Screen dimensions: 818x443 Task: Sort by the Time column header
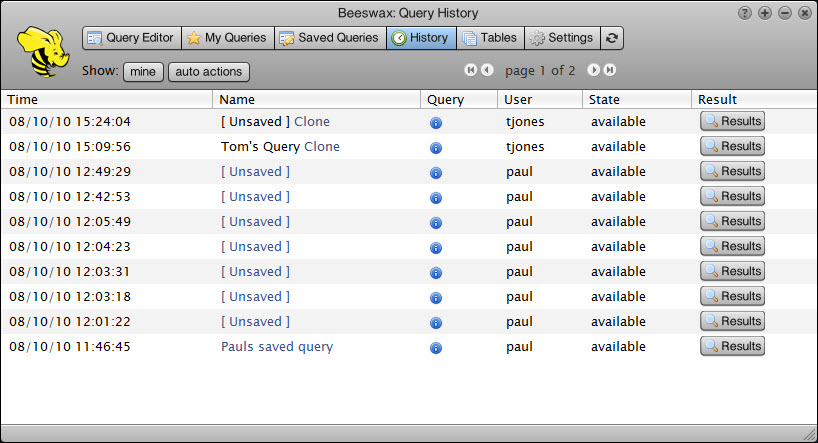tap(23, 99)
